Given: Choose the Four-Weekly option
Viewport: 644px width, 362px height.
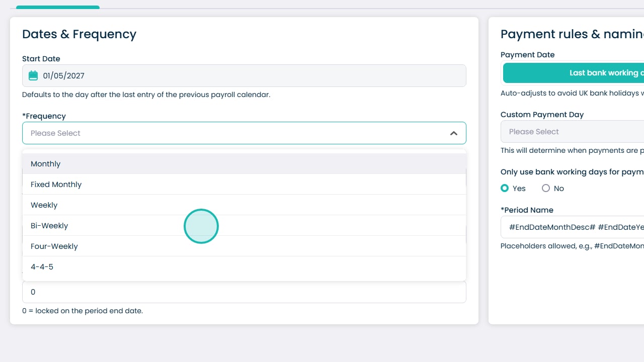Looking at the screenshot, I should tap(244, 246).
